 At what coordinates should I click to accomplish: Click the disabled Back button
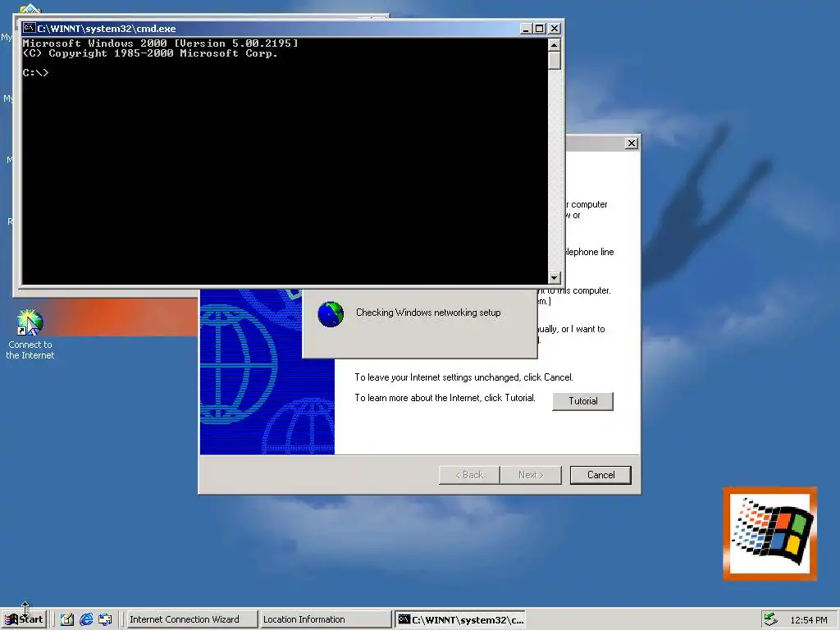(469, 475)
